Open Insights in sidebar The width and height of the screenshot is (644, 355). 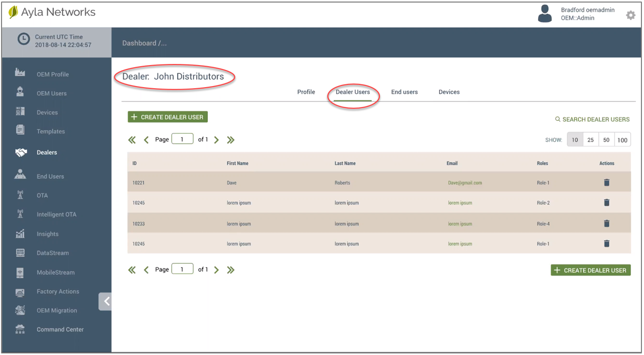pyautogui.click(x=48, y=234)
